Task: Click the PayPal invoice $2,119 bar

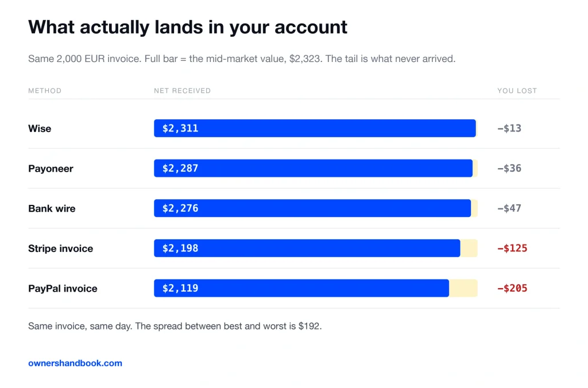Action: click(x=301, y=288)
